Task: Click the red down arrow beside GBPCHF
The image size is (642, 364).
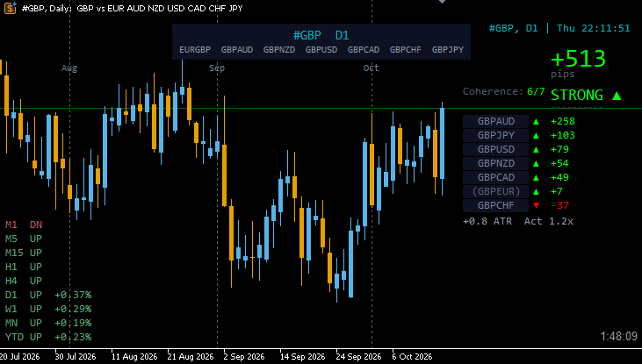Action: (x=536, y=205)
